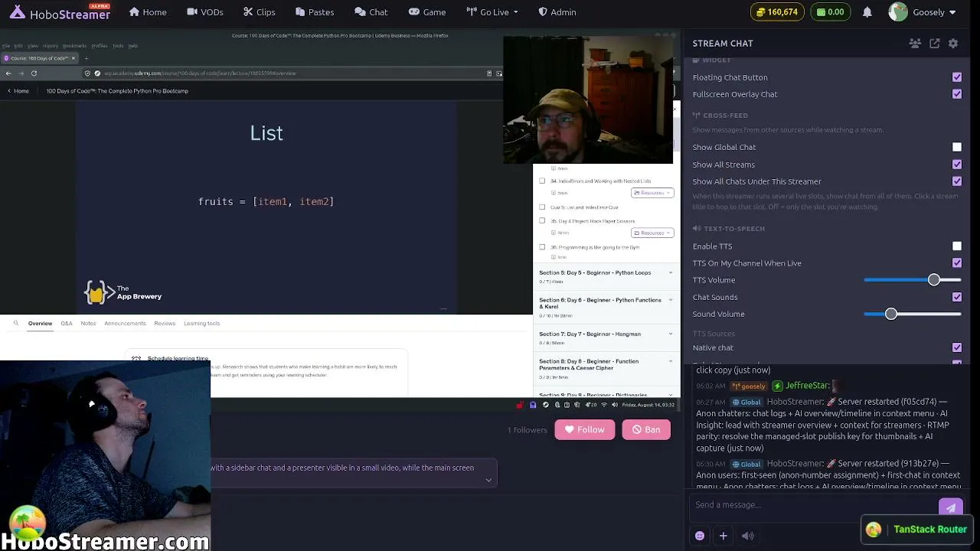This screenshot has width=980, height=551.
Task: Follow the streamer
Action: pos(585,430)
